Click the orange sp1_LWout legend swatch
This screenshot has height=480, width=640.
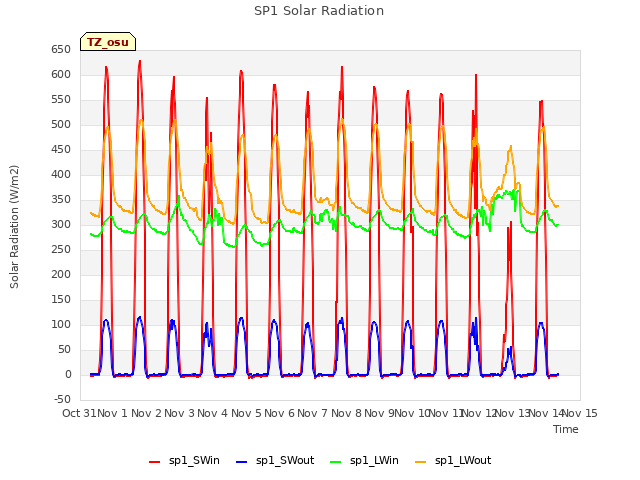420,462
